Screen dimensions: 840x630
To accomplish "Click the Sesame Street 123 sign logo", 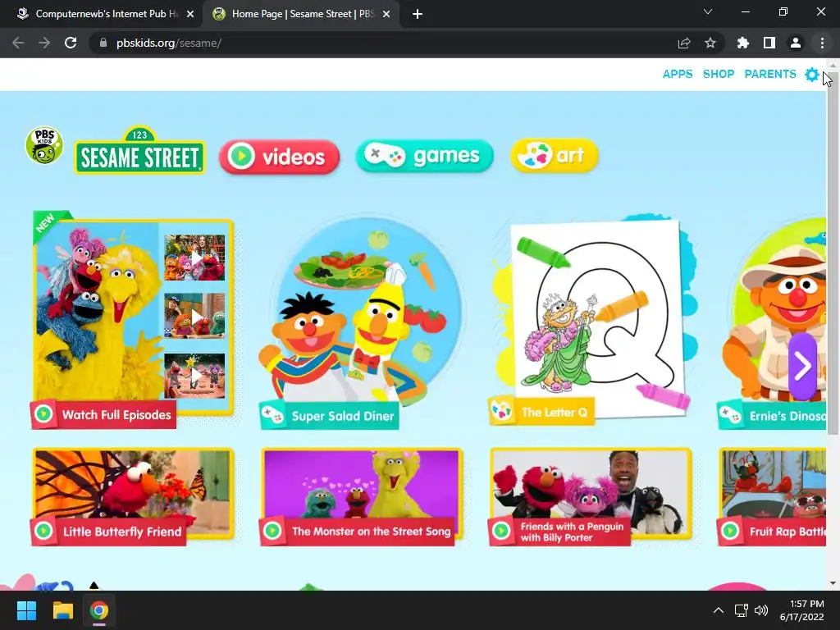I will point(139,151).
